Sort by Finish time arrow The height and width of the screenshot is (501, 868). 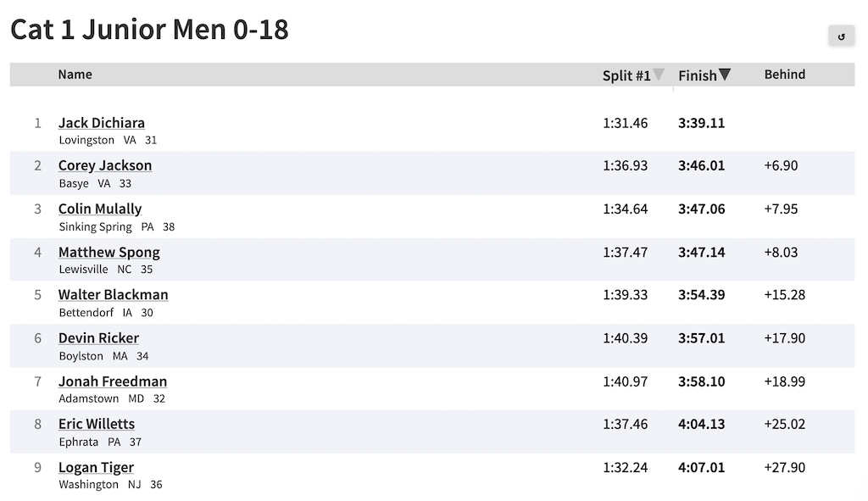(724, 75)
